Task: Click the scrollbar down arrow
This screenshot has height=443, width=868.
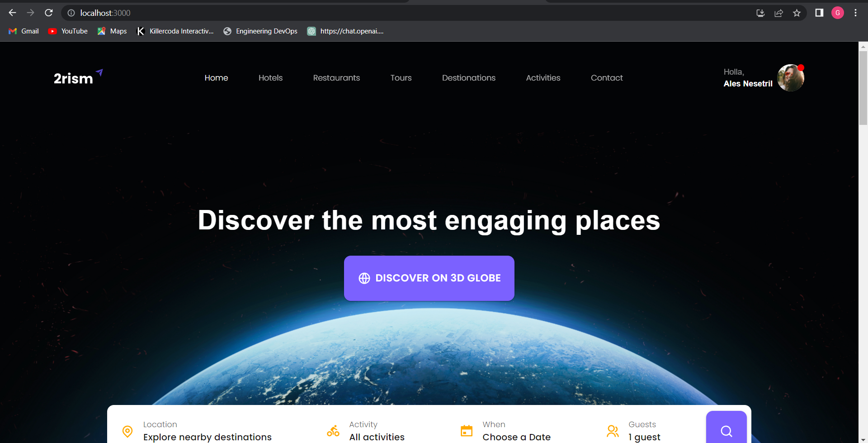Action: click(863, 440)
